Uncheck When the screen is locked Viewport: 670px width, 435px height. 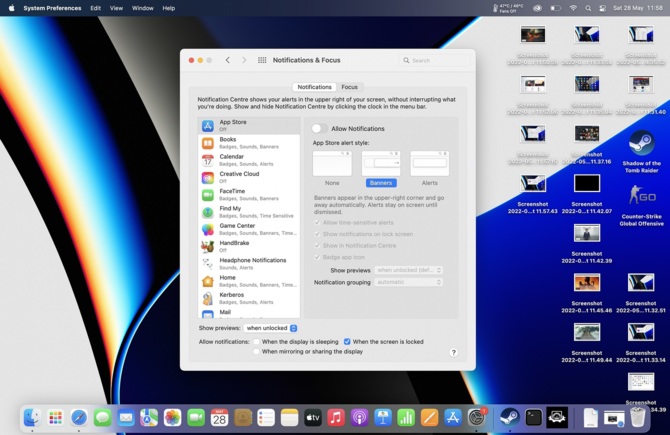point(347,342)
